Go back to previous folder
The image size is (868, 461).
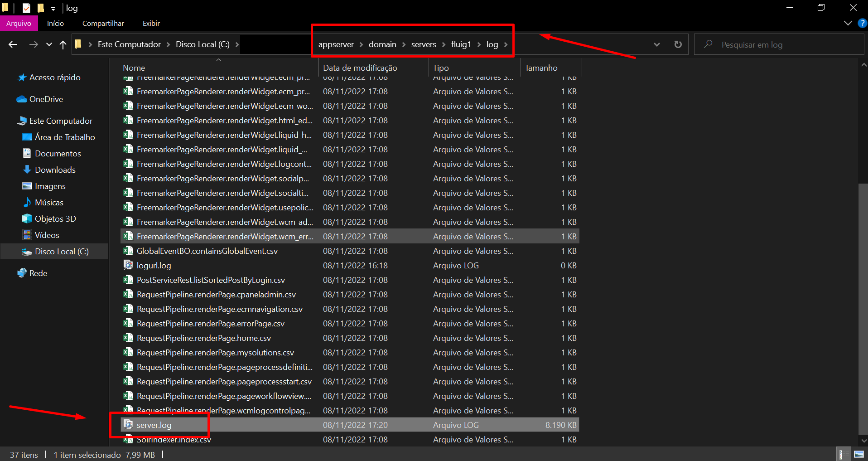pyautogui.click(x=13, y=44)
